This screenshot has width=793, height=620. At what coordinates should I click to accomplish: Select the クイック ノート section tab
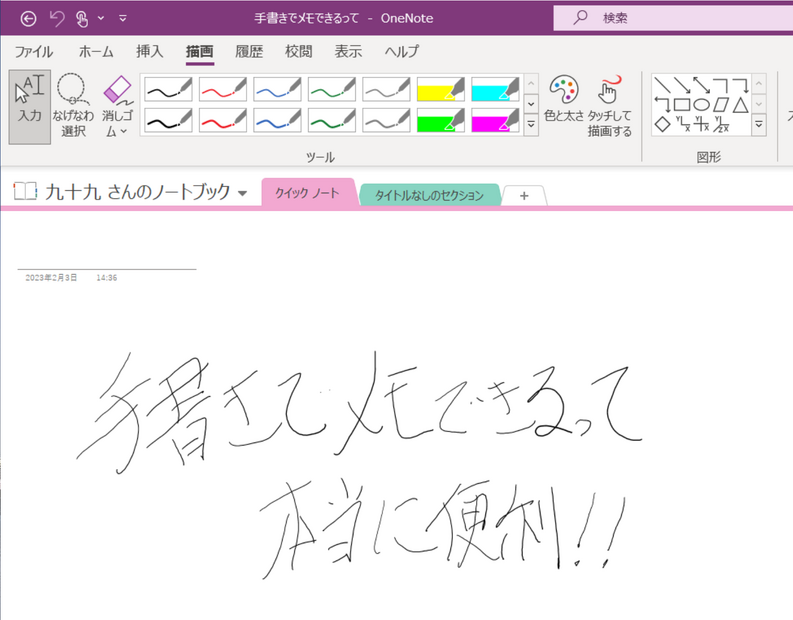tap(307, 193)
